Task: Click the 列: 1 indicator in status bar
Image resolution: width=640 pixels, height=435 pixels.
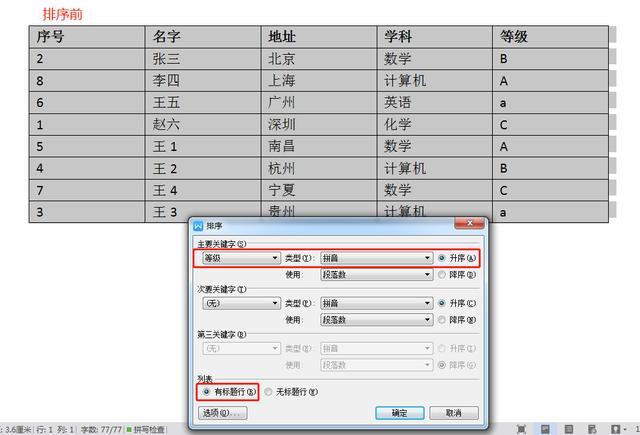Action: pos(66,429)
